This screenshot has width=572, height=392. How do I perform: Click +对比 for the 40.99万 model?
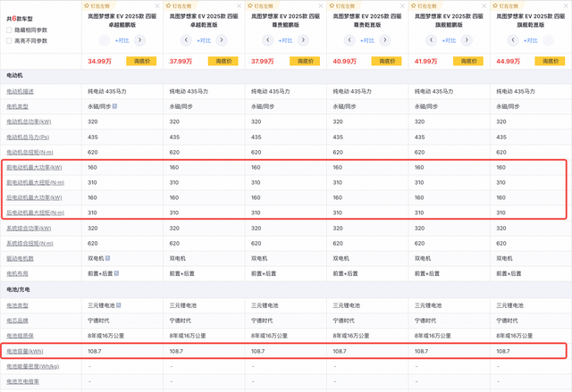click(367, 40)
